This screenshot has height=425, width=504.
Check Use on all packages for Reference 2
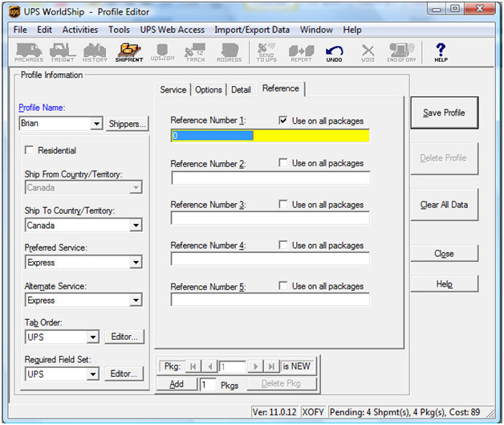[282, 163]
